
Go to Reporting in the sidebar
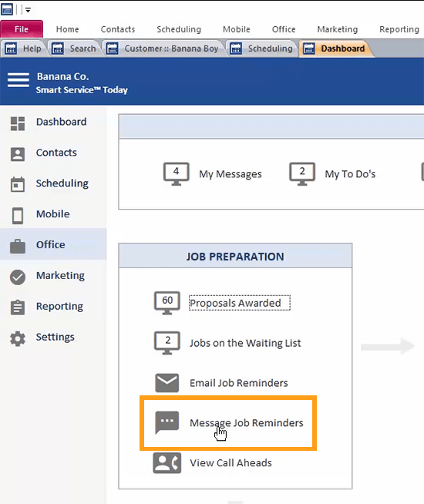click(60, 306)
